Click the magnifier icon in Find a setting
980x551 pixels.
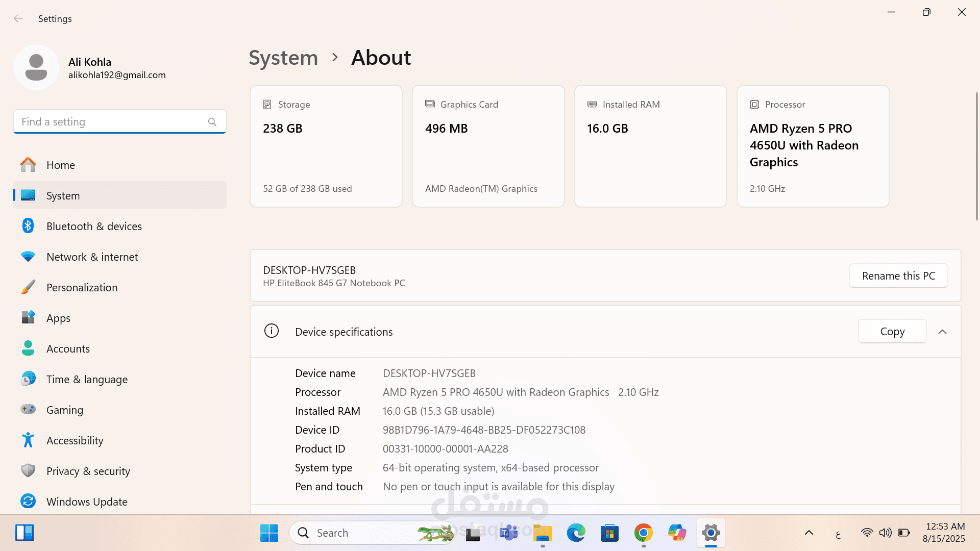[x=212, y=121]
